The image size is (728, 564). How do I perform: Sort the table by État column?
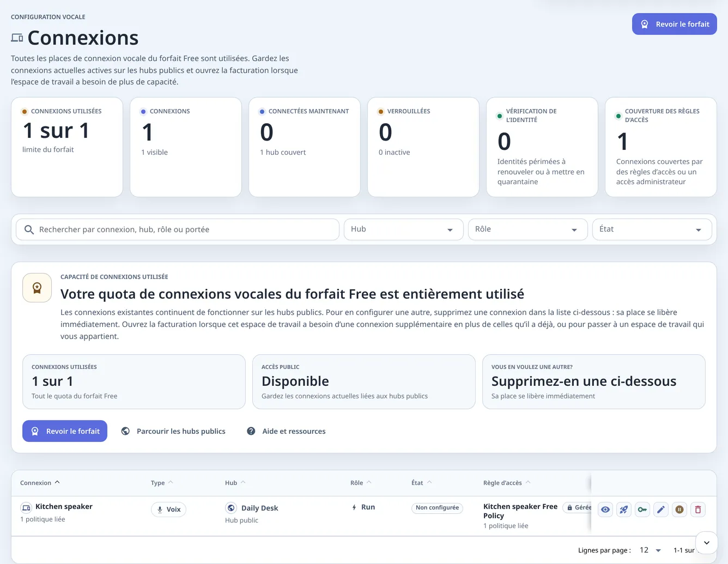coord(422,483)
